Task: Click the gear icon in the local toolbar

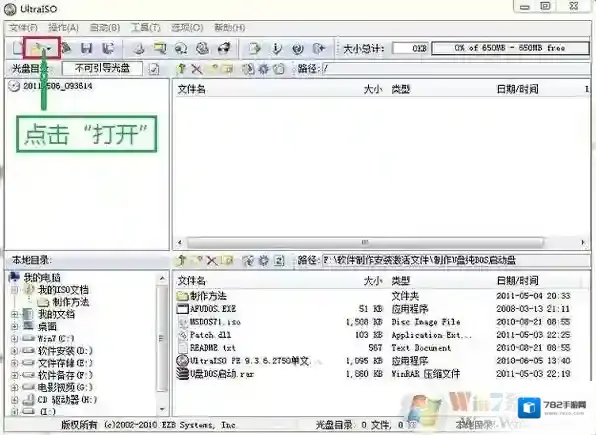Action: [263, 260]
